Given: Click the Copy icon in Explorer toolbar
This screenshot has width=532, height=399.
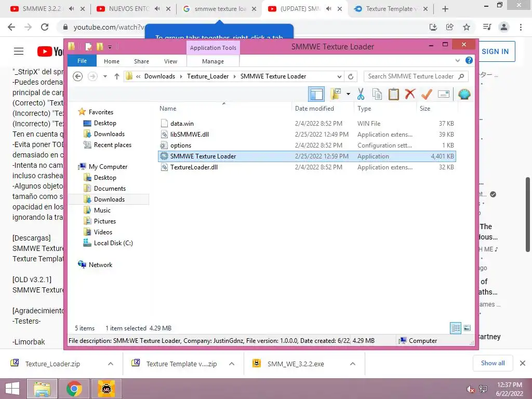Looking at the screenshot, I should (x=377, y=95).
